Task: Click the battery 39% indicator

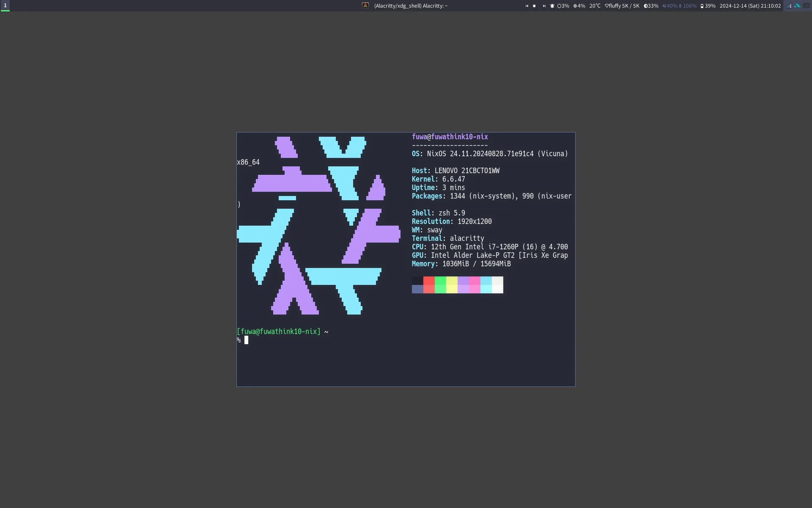Action: (x=708, y=6)
